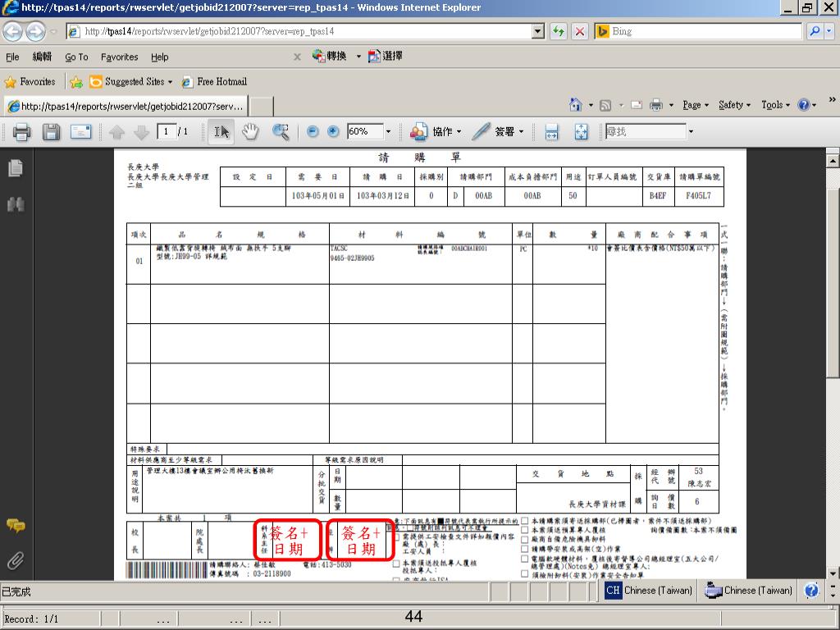
Task: Open the Suggested Sites link
Action: pos(130,81)
